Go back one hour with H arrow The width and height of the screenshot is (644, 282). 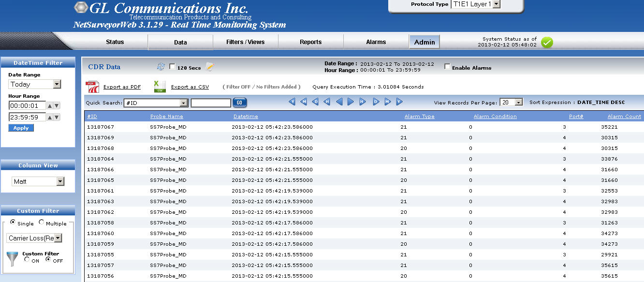pos(327,102)
